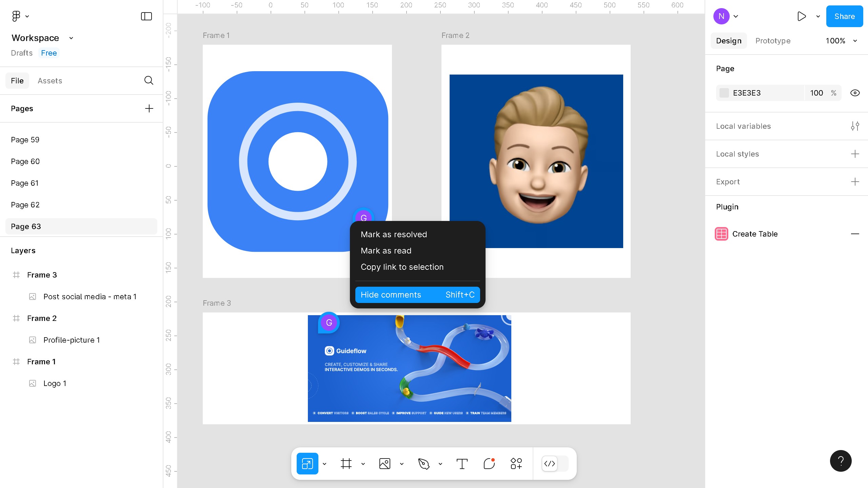The image size is (868, 488).
Task: Select the Image insert tool
Action: (x=384, y=464)
